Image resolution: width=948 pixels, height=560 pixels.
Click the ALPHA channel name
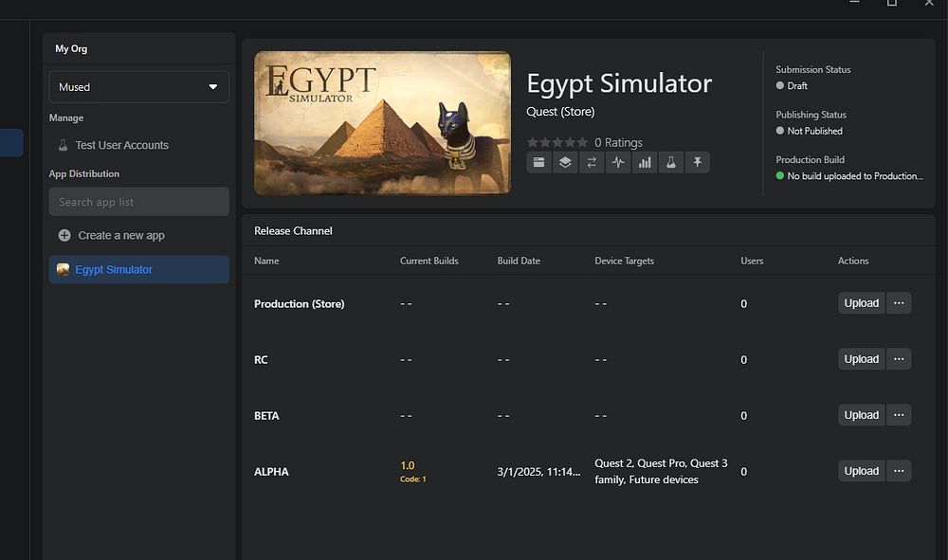pyautogui.click(x=271, y=472)
